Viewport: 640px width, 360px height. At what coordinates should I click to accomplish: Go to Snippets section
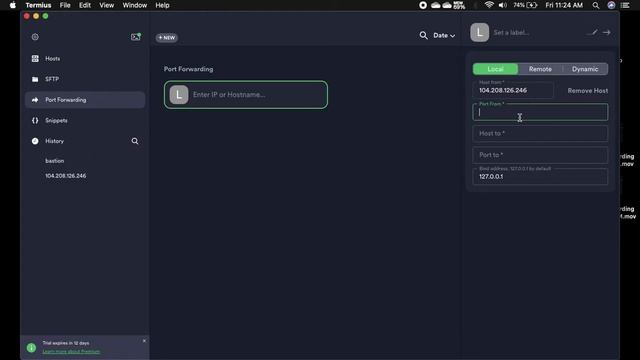click(85, 120)
